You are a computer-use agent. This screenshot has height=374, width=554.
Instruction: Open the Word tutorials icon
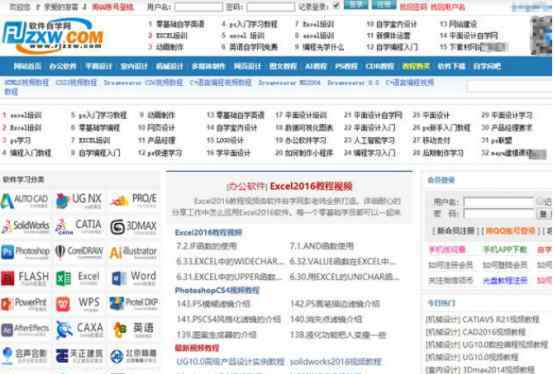point(134,278)
